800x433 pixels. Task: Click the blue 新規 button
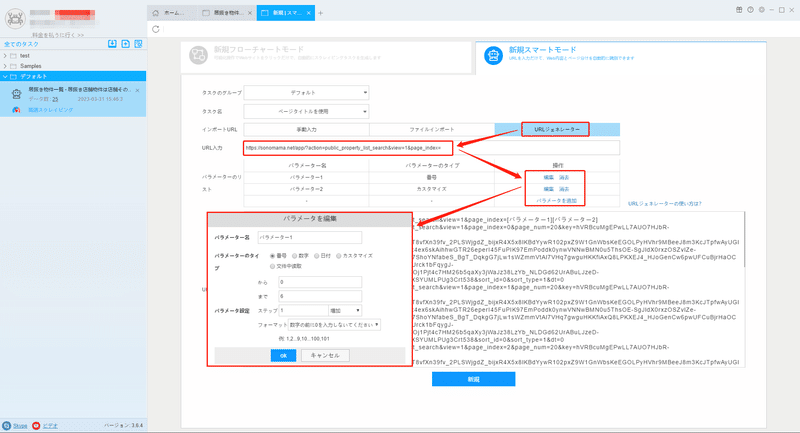[473, 379]
